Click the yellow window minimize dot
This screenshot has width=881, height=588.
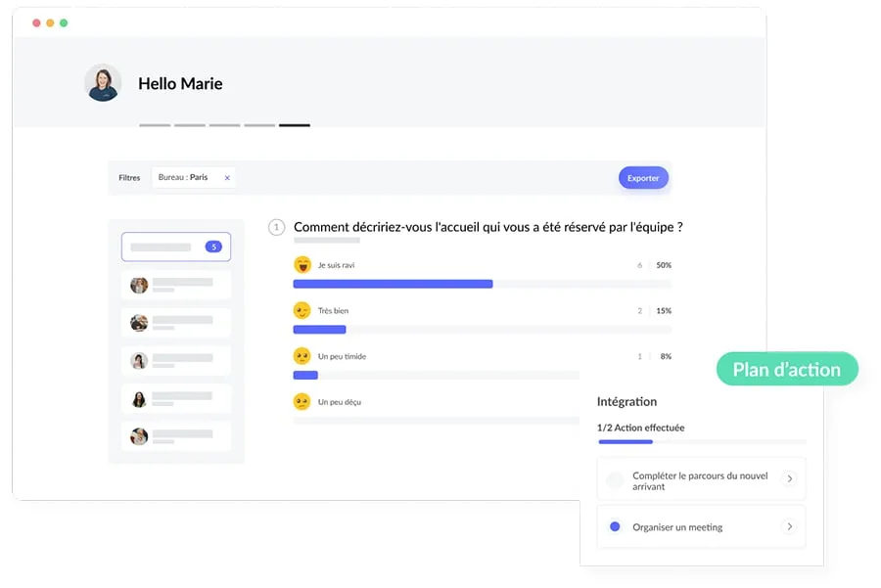[50, 23]
